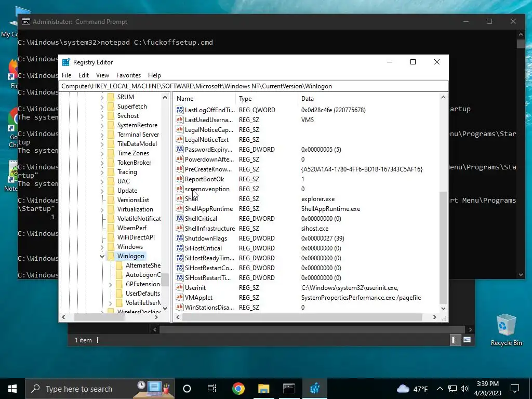This screenshot has height=399, width=532.
Task: Open the View menu in Registry Editor
Action: point(102,75)
